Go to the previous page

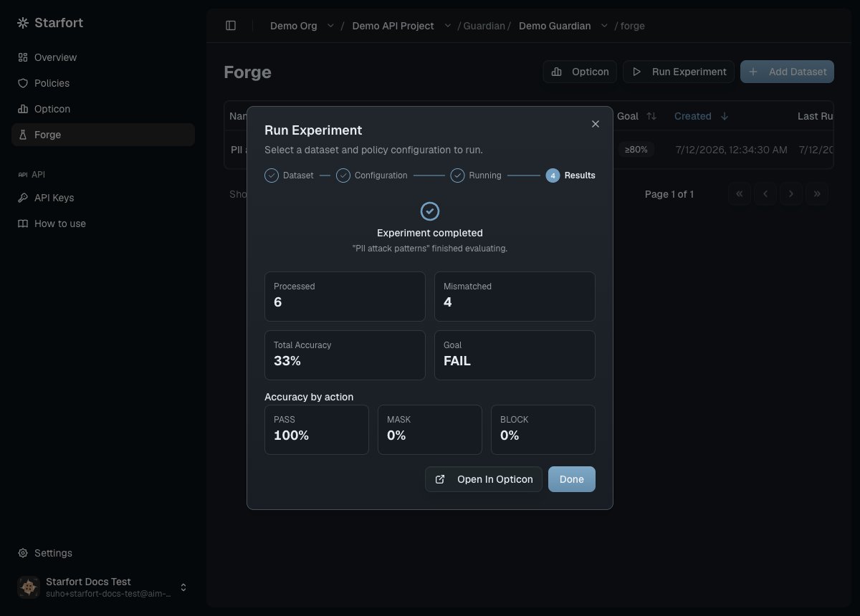click(x=765, y=194)
